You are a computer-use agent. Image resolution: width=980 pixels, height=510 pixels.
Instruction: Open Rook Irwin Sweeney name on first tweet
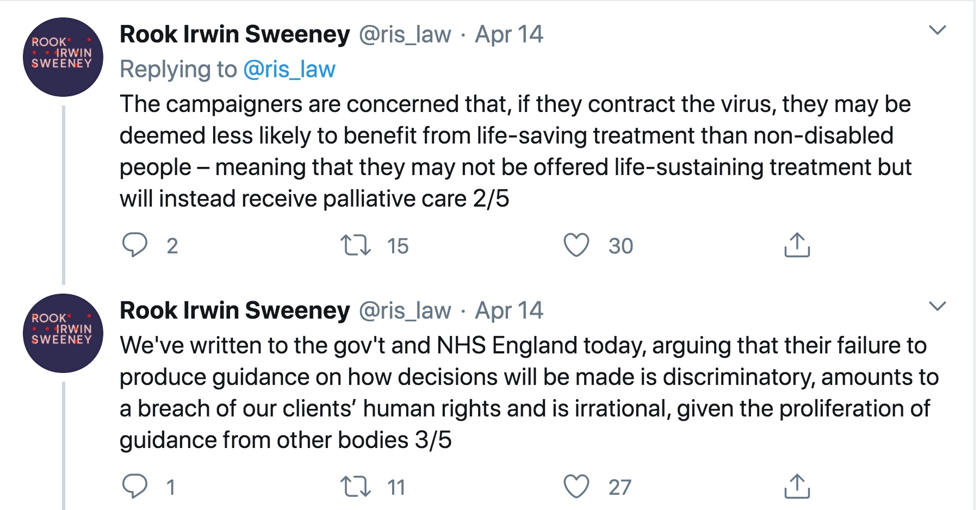(x=234, y=34)
